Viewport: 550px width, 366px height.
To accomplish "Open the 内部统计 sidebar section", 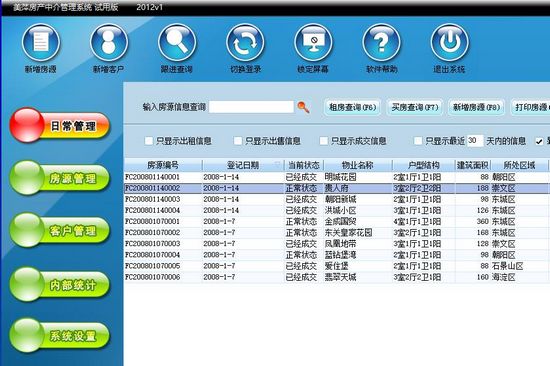I will (x=60, y=284).
